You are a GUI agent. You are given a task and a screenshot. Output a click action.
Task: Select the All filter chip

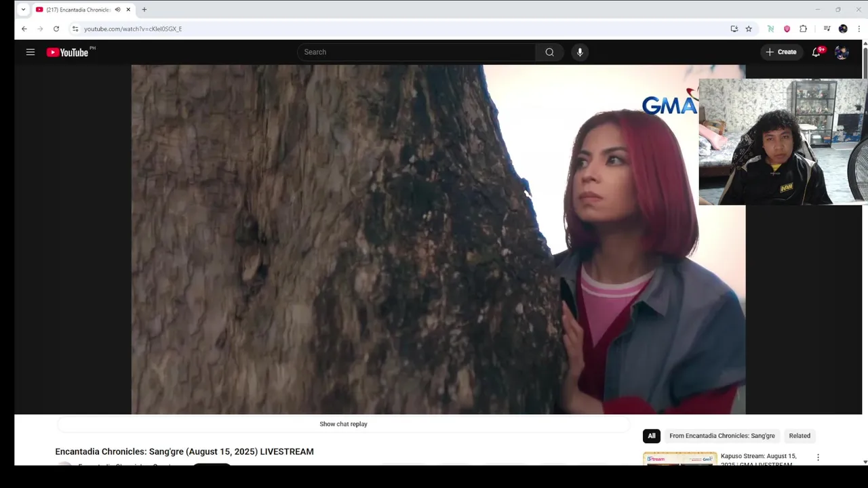652,436
